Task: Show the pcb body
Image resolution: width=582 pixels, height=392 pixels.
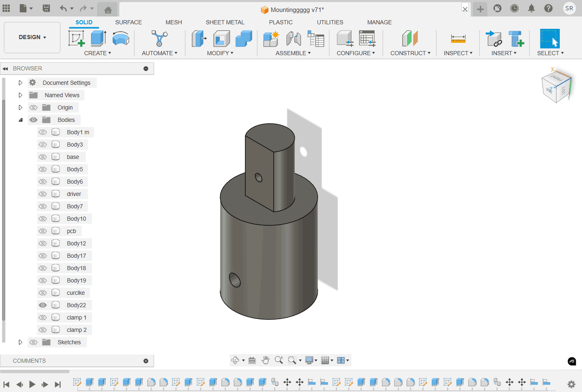Action: (x=42, y=231)
